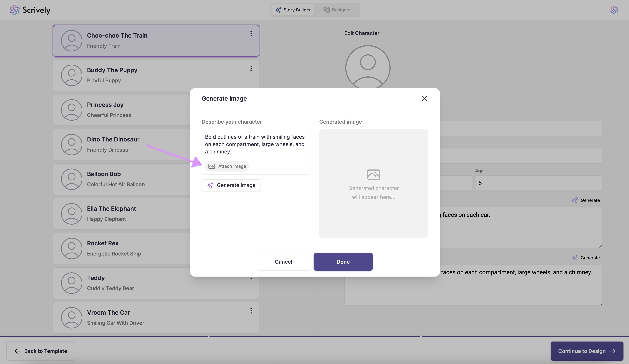The image size is (629, 364).
Task: Switch to the Designer tab
Action: tap(337, 10)
